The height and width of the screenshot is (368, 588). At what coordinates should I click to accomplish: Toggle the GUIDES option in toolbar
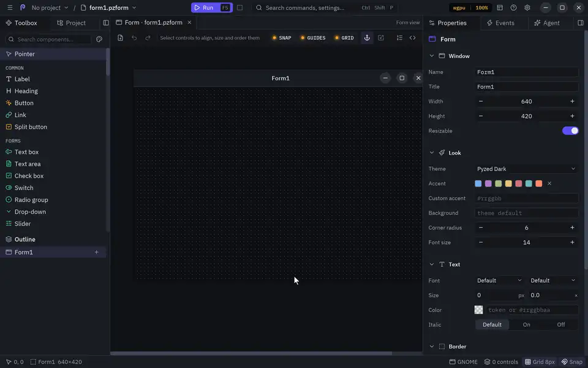[313, 37]
